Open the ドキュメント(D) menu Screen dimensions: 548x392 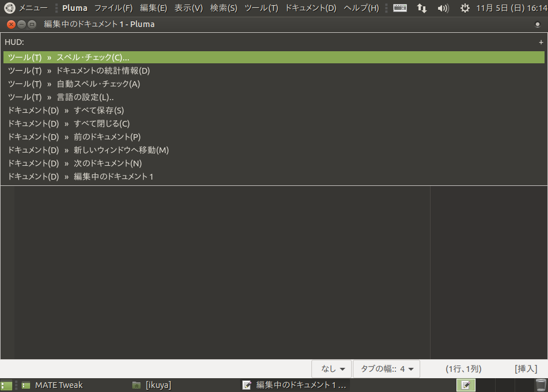pos(311,8)
